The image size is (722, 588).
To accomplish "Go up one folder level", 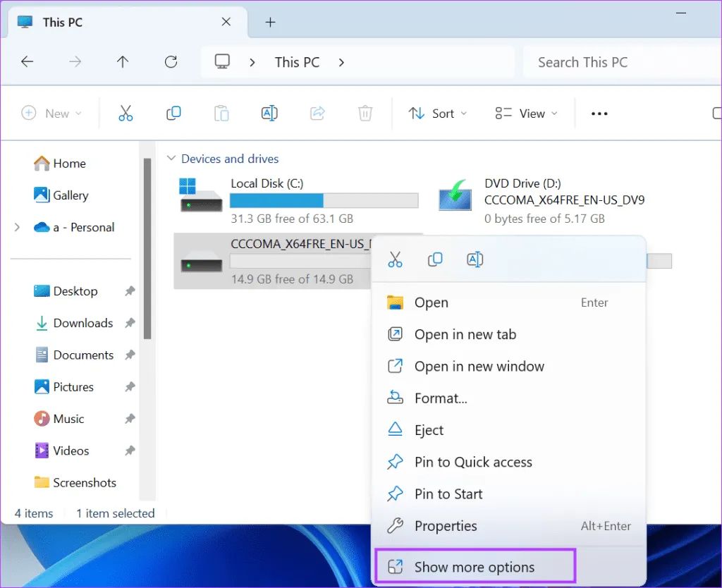I will [x=123, y=62].
